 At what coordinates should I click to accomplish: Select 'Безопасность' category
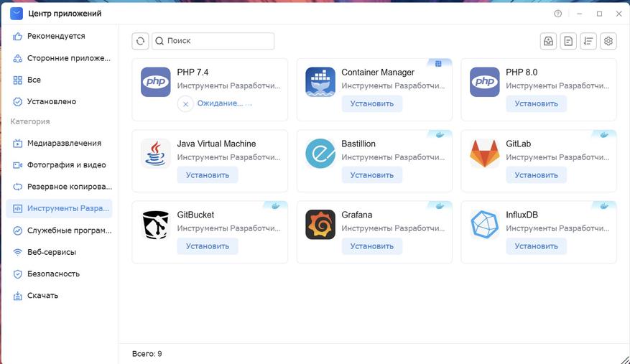[x=59, y=274]
